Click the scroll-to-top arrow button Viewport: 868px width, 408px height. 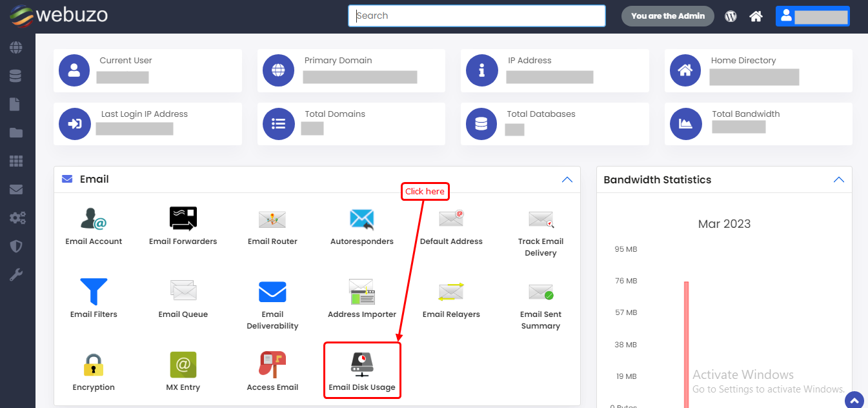(853, 400)
